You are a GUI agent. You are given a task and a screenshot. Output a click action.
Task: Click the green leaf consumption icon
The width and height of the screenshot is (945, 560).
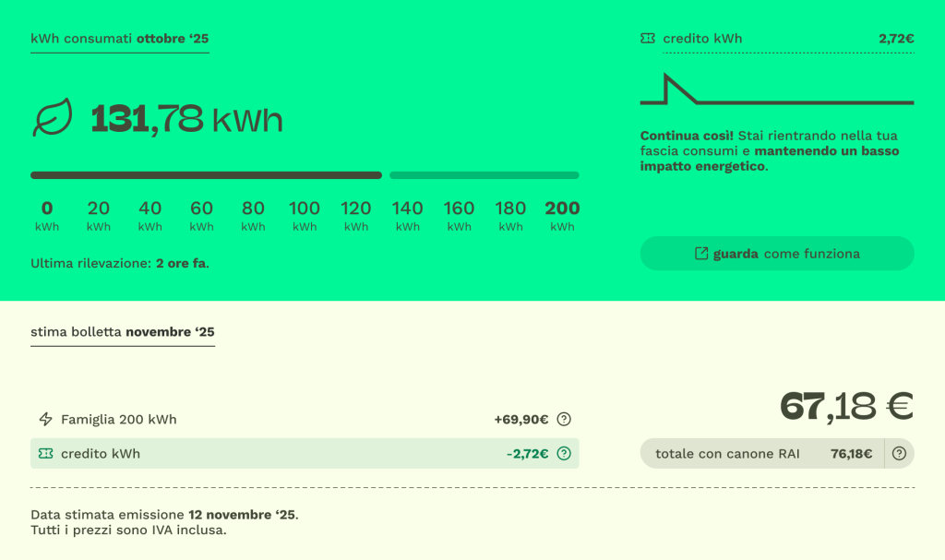click(53, 117)
